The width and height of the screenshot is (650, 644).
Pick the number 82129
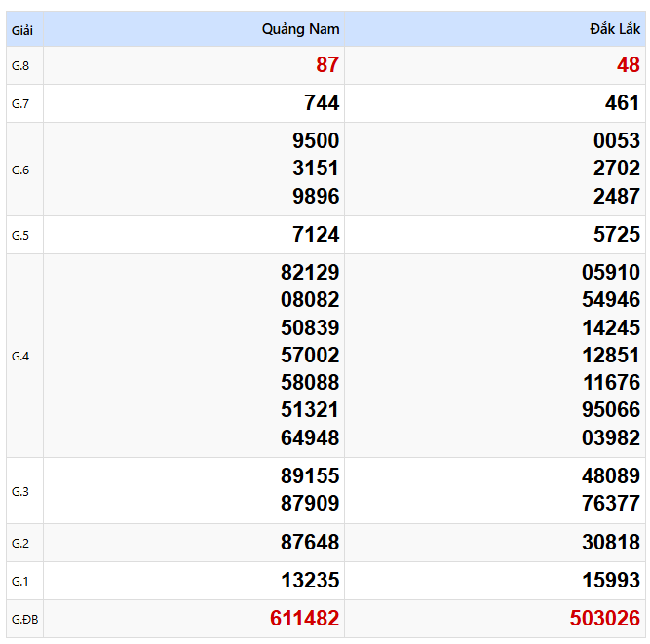pyautogui.click(x=310, y=272)
